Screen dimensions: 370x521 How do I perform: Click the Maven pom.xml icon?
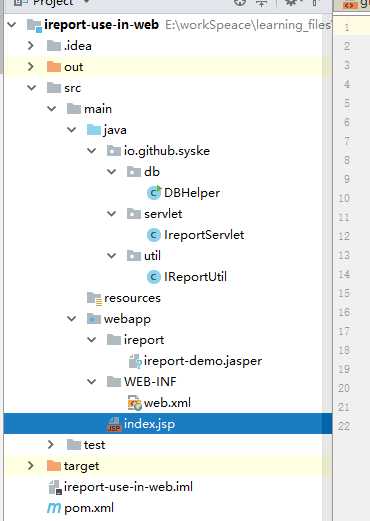click(x=54, y=508)
